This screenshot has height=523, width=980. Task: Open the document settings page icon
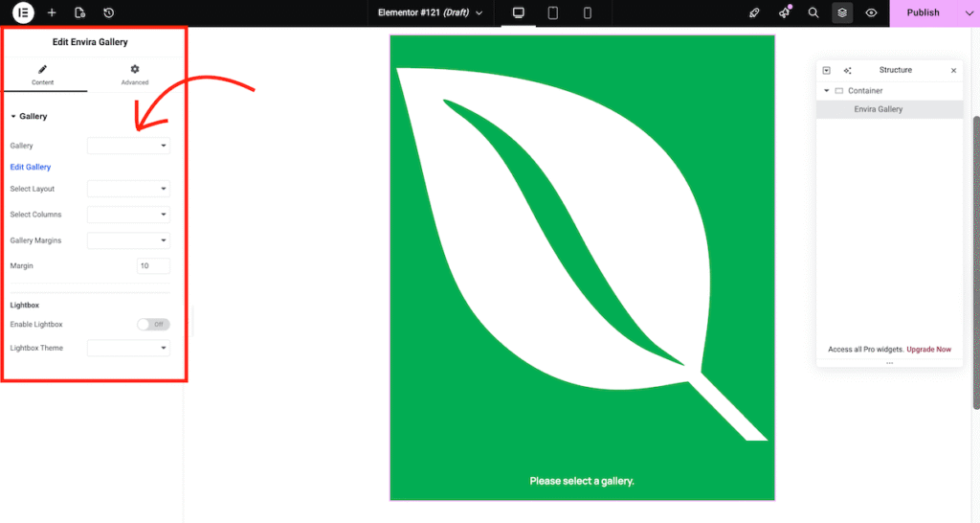(80, 12)
